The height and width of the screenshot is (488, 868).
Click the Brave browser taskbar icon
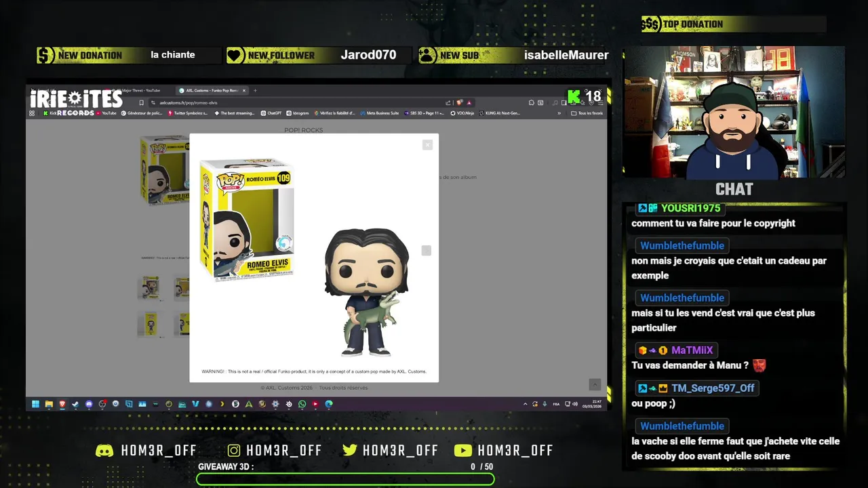click(x=62, y=404)
